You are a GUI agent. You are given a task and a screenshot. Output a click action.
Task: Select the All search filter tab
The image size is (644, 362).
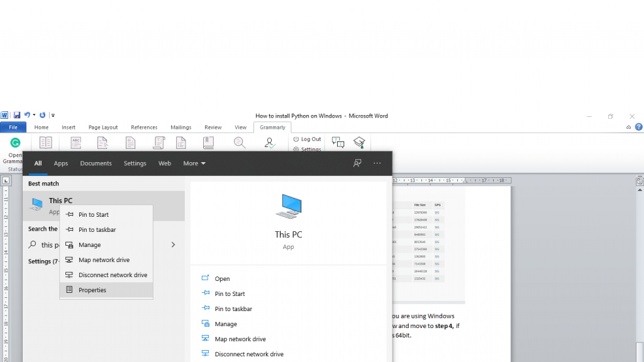click(x=38, y=163)
